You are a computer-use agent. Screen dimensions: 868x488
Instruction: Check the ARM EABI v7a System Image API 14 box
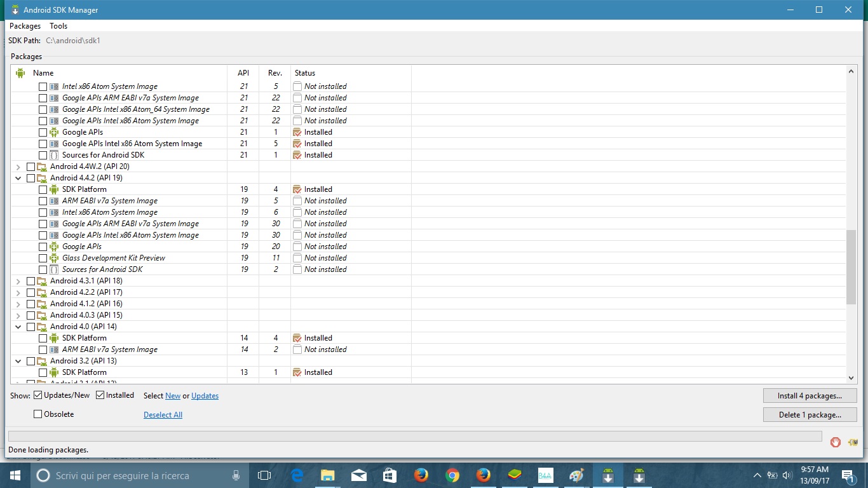coord(43,349)
